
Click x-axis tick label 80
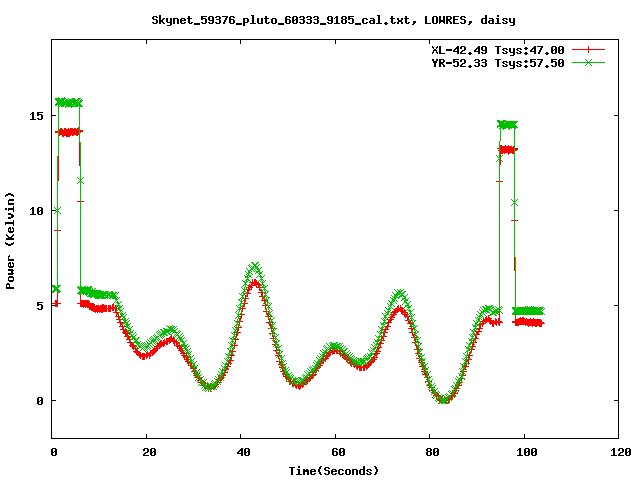click(432, 452)
